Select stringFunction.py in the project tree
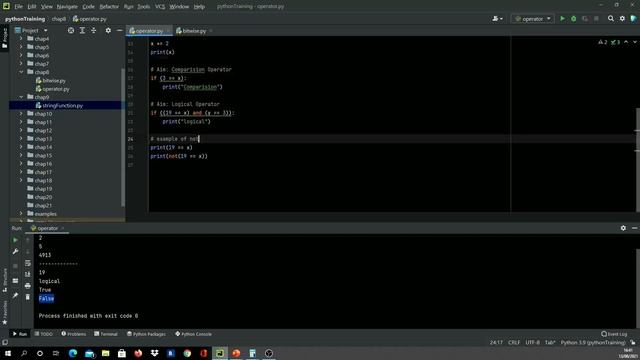The image size is (640, 360). tap(62, 105)
